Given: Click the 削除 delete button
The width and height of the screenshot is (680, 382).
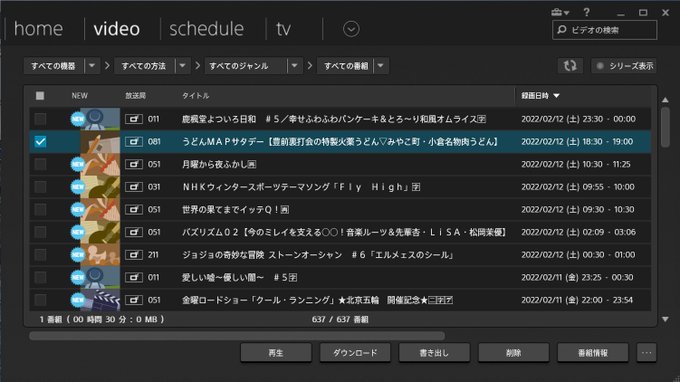Looking at the screenshot, I should tap(513, 353).
